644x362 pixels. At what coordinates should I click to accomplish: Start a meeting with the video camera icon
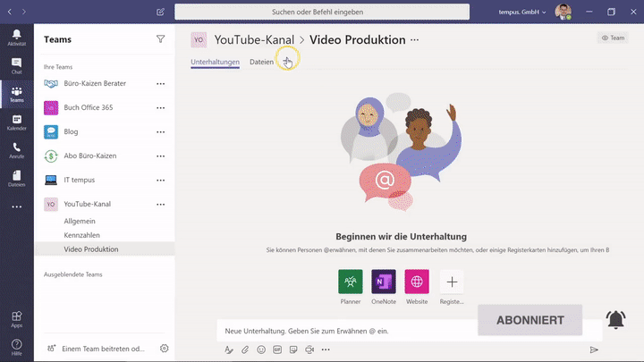coord(309,349)
